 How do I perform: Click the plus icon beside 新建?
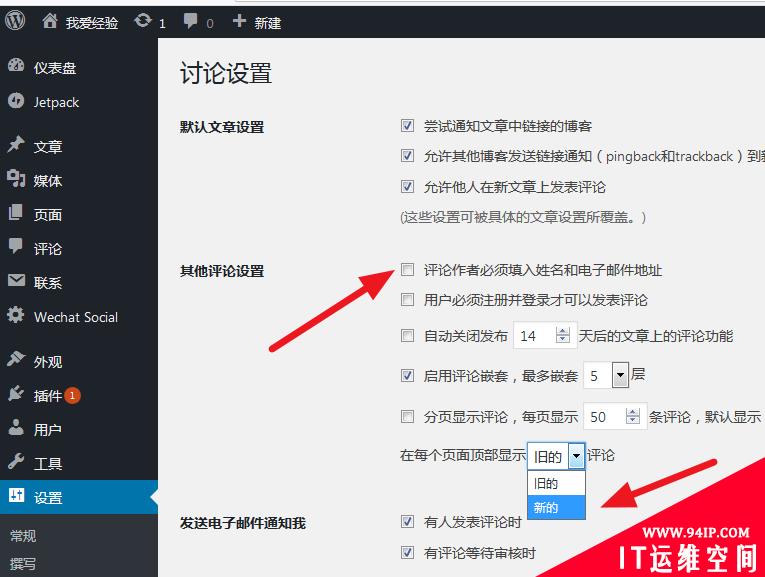tap(239, 21)
